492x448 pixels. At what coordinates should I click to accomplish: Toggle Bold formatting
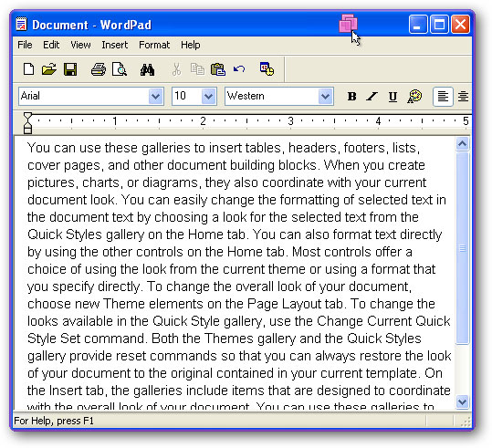point(351,97)
